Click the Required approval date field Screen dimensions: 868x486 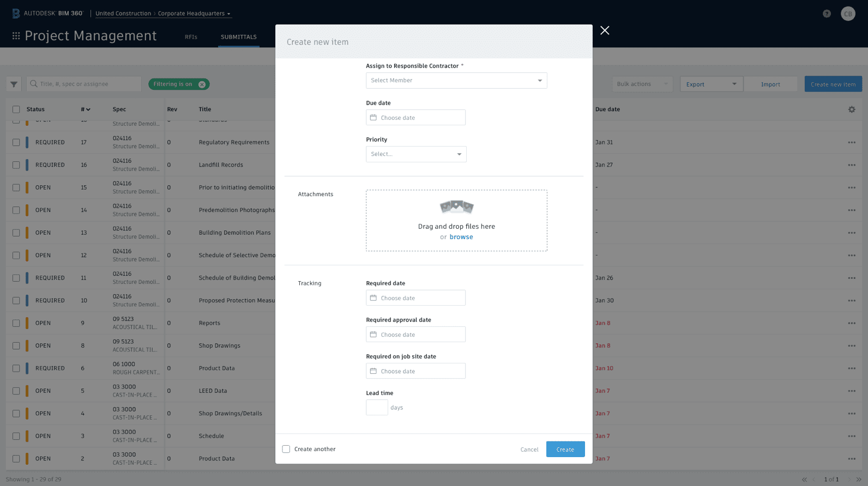(415, 335)
